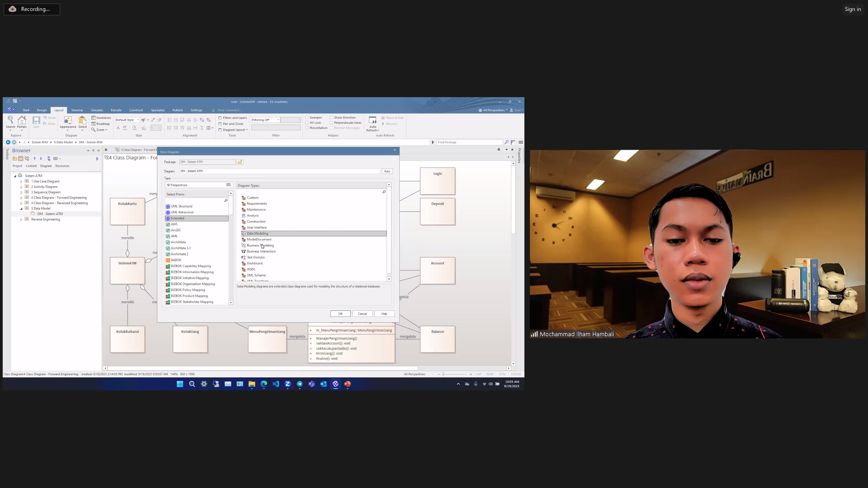Click the Auto Refresh icon
The width and height of the screenshot is (868, 488).
point(373,121)
